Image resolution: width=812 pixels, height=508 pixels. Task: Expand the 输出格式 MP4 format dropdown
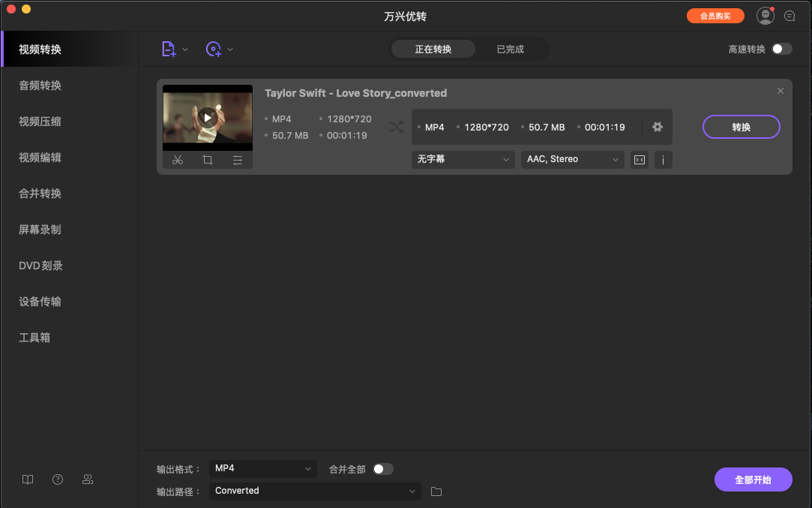click(x=262, y=468)
